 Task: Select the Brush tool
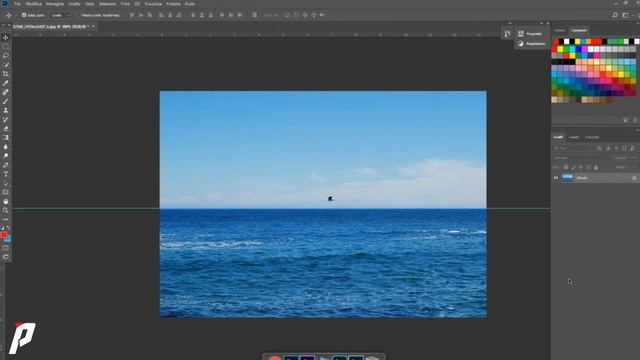pos(5,101)
